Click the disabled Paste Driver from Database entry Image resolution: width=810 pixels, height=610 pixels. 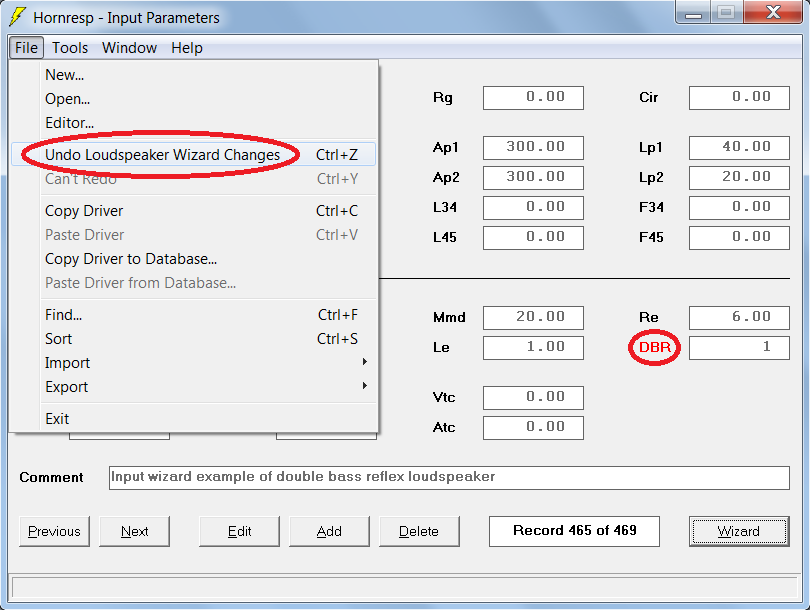pyautogui.click(x=193, y=283)
